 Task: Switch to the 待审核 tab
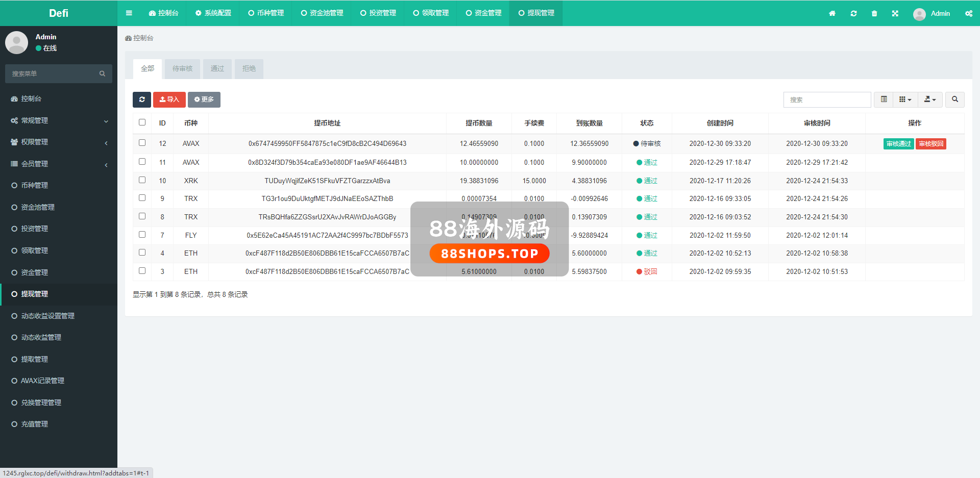(x=182, y=68)
